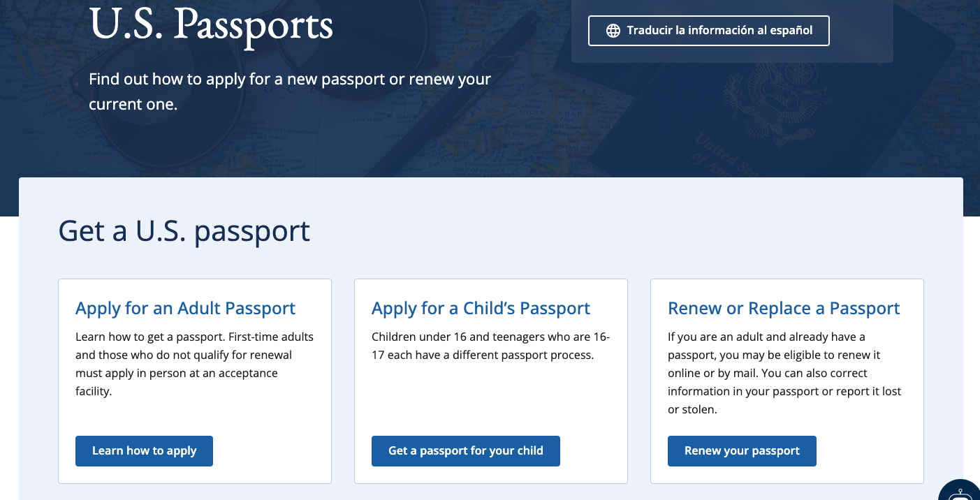The image size is (980, 500).
Task: Click the 'If you are an adult' description
Action: (784, 373)
